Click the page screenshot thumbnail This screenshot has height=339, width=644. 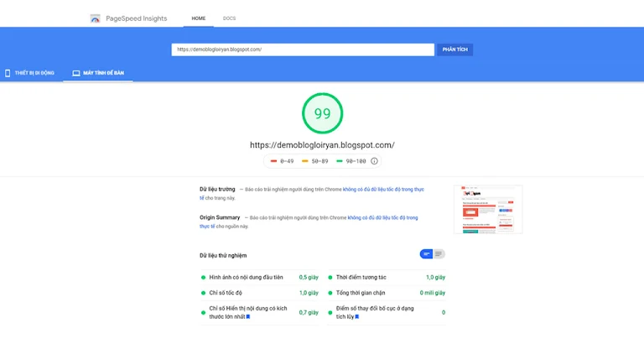(488, 210)
